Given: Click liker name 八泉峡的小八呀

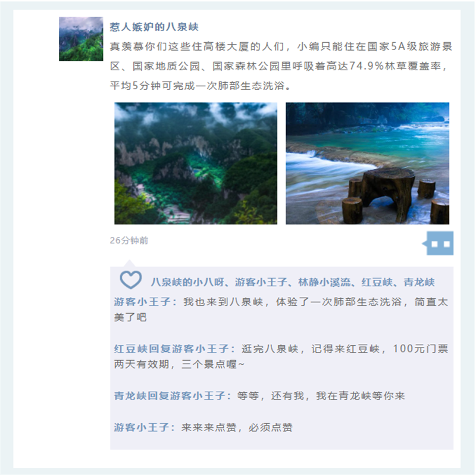Looking at the screenshot, I should pos(187,282).
